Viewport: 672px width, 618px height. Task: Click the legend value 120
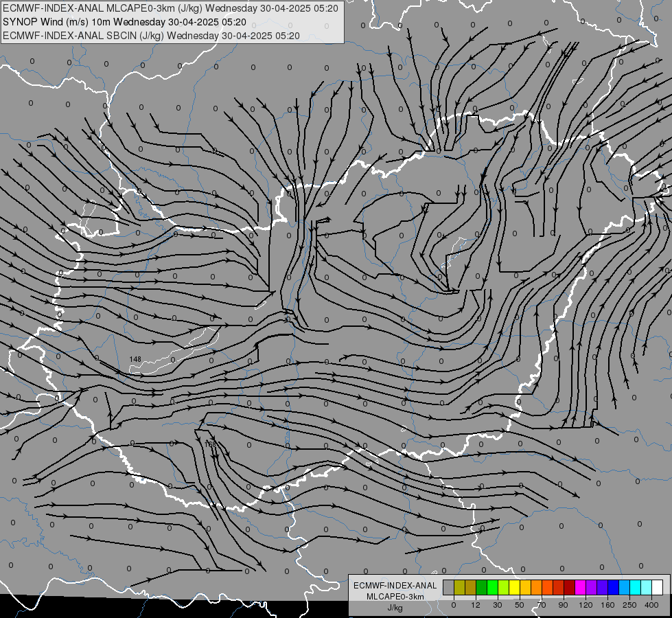(586, 605)
